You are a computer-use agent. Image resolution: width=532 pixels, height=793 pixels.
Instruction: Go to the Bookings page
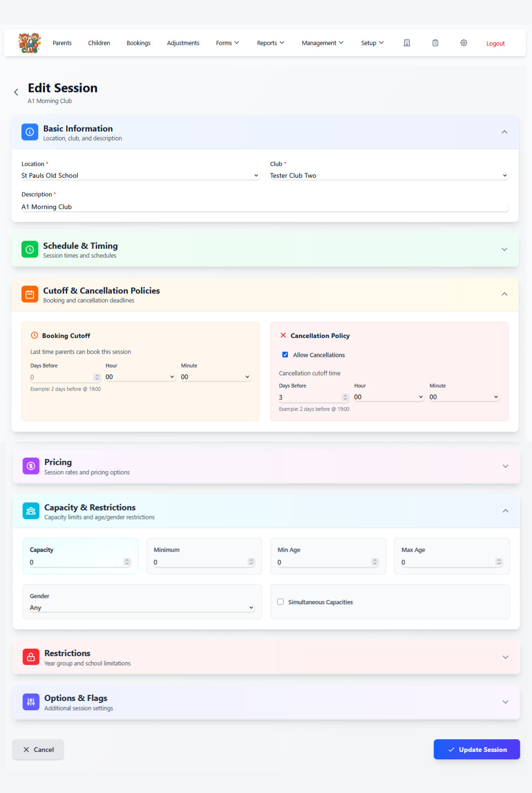pos(139,43)
